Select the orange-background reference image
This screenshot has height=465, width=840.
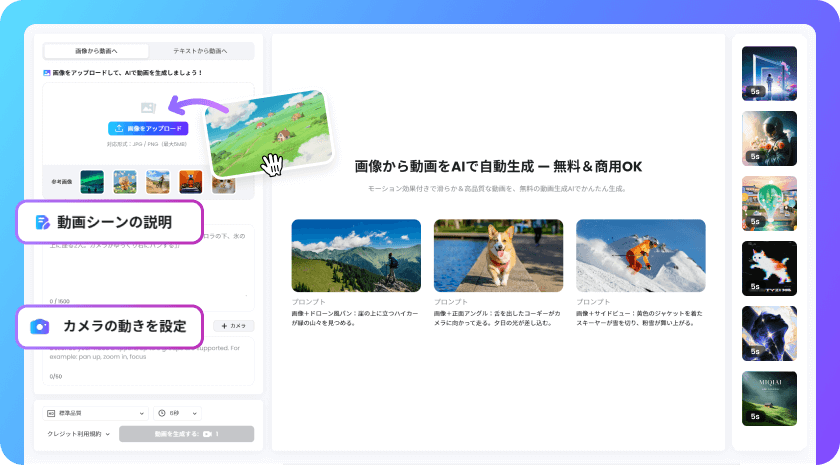(x=191, y=182)
